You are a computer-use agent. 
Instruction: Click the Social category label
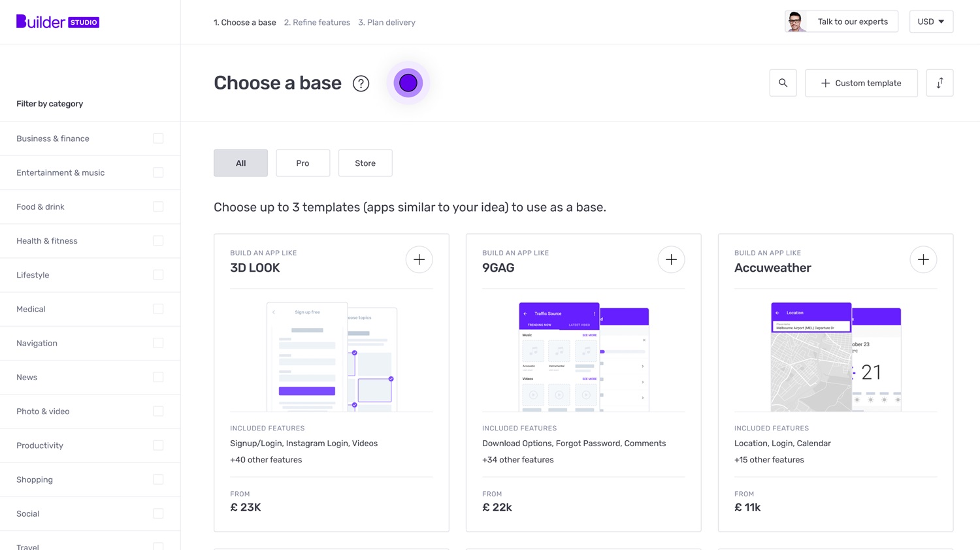[28, 513]
